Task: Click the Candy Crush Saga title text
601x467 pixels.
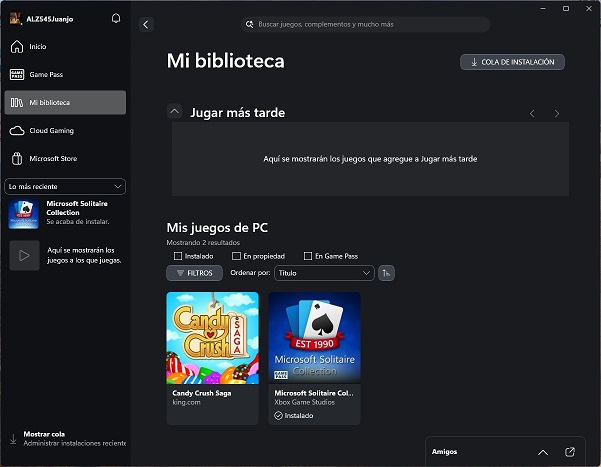Action: [x=202, y=393]
